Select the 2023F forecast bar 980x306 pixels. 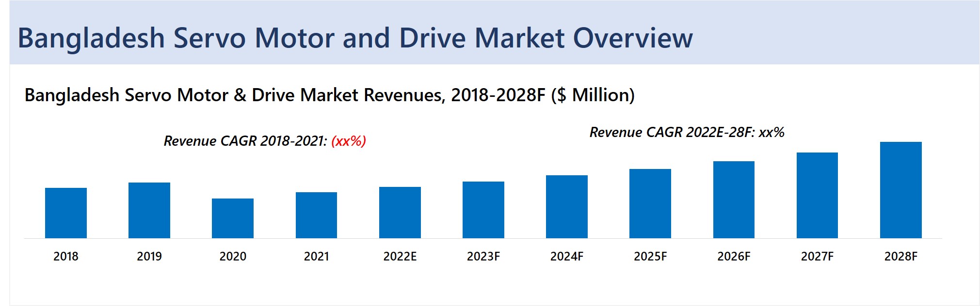click(x=483, y=210)
